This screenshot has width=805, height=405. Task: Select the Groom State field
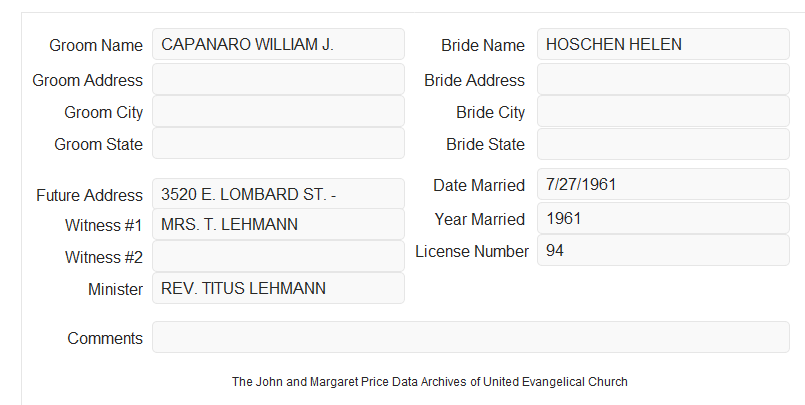278,143
